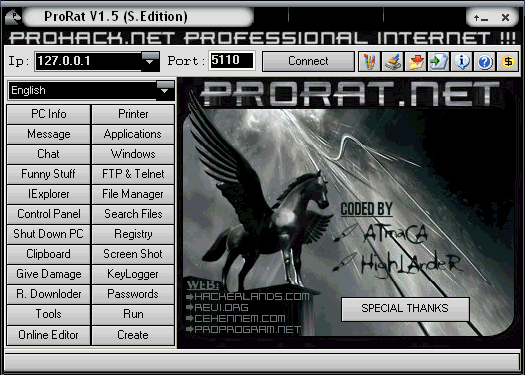Open the Chat menu button
This screenshot has height=375, width=525.
tap(49, 154)
